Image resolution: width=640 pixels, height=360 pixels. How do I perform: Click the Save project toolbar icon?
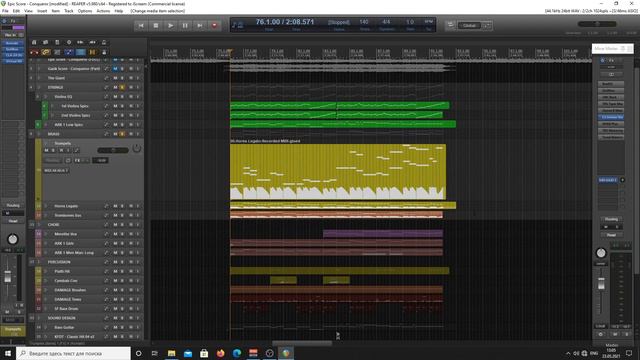tap(57, 42)
